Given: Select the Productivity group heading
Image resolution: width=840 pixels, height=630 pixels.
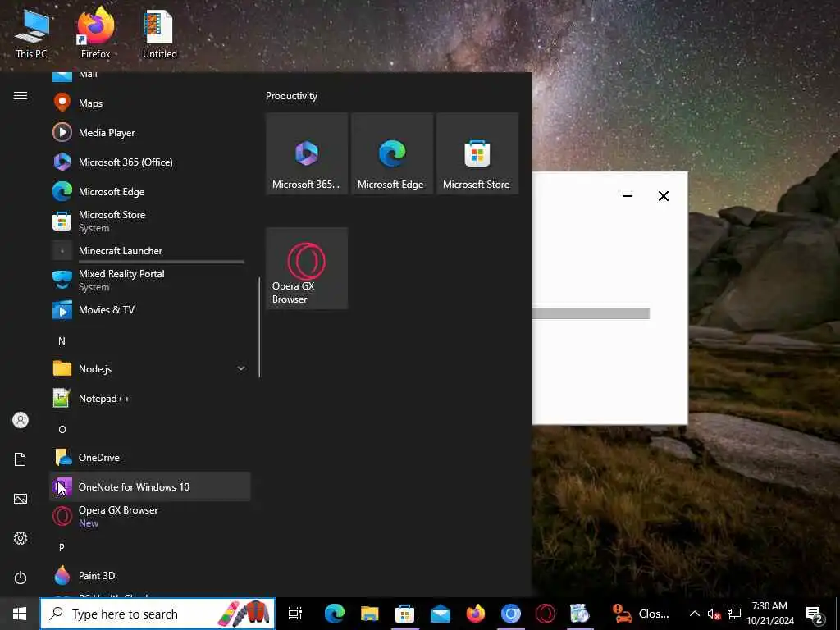Looking at the screenshot, I should (291, 96).
